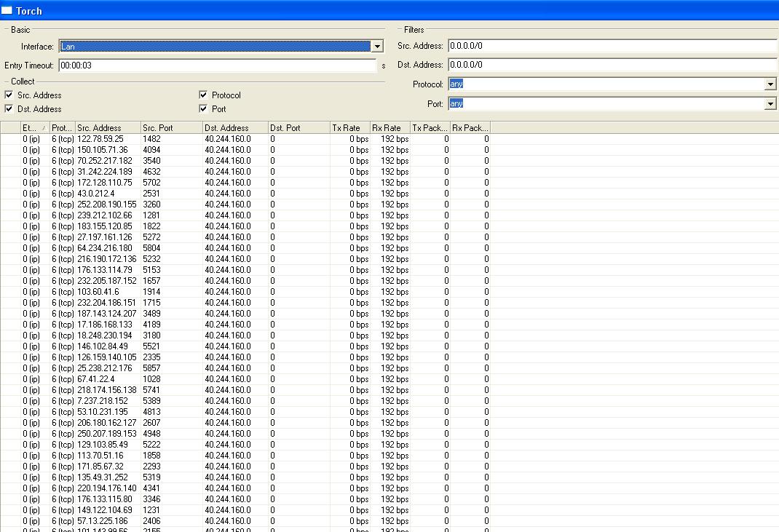
Task: Click source port 2607 cell
Action: 171,424
